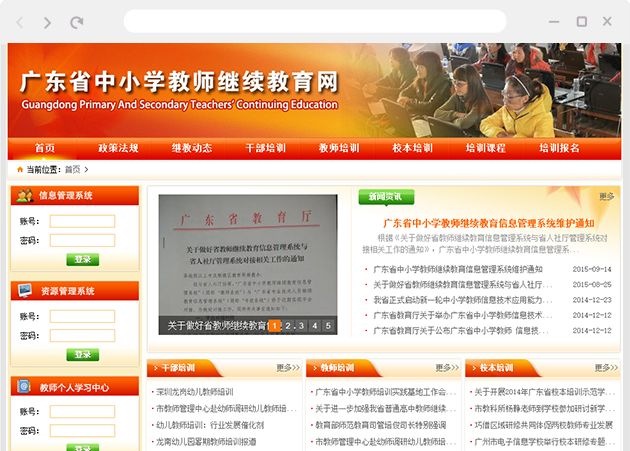Show more news via 新闻资讯 更多

606,197
